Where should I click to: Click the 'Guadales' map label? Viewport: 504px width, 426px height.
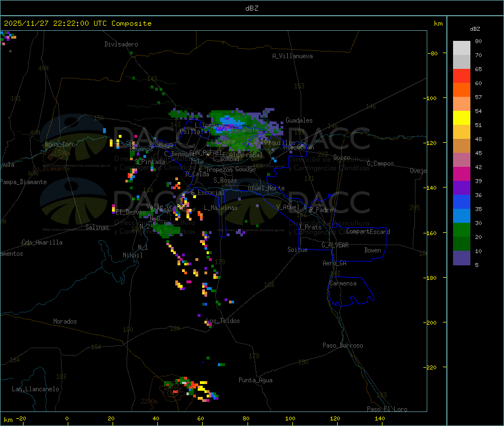click(x=299, y=120)
